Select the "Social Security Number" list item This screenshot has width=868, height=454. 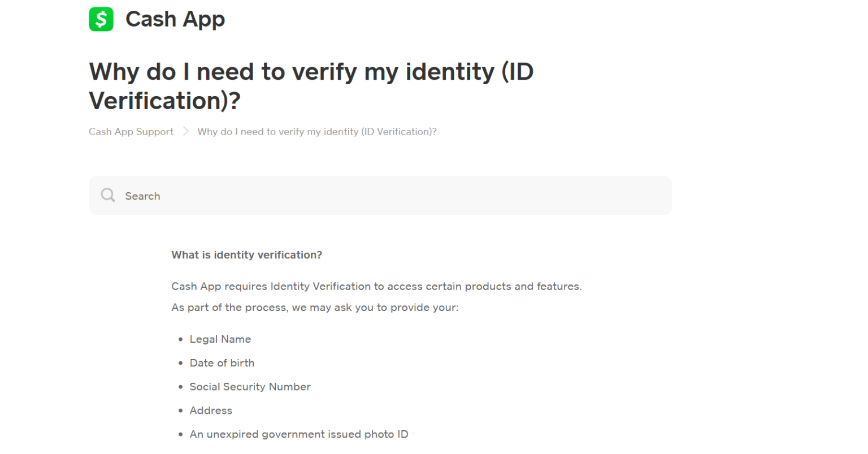point(250,387)
